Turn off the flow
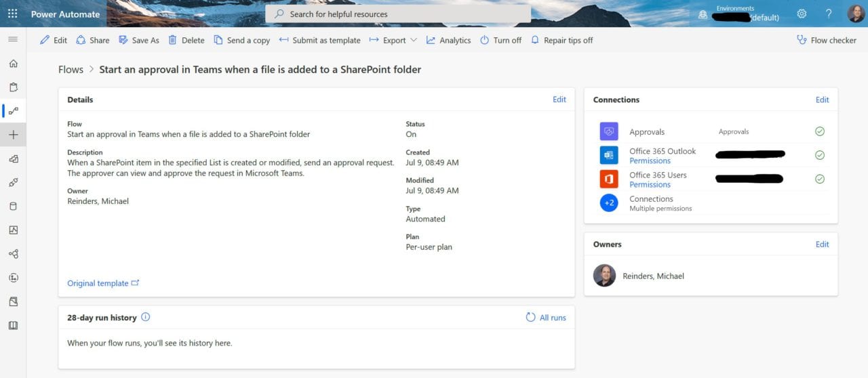The image size is (868, 378). [500, 40]
